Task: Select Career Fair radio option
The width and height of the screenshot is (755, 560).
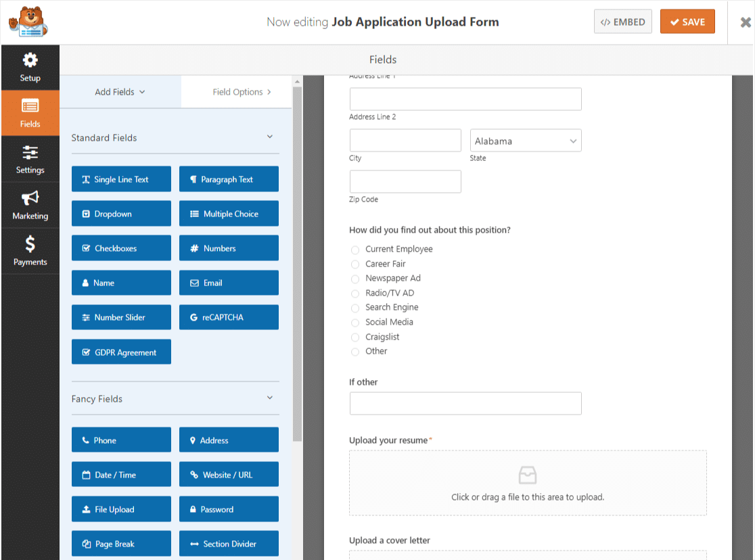Action: pyautogui.click(x=355, y=264)
